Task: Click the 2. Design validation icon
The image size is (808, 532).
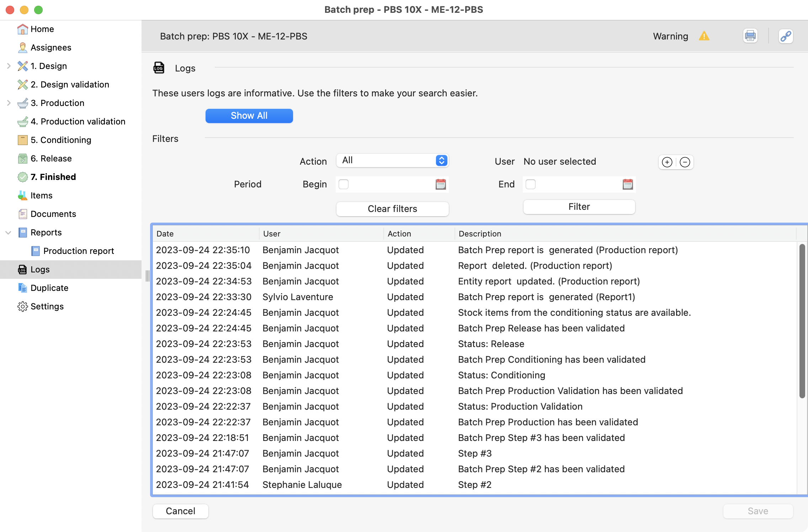Action: pos(22,85)
